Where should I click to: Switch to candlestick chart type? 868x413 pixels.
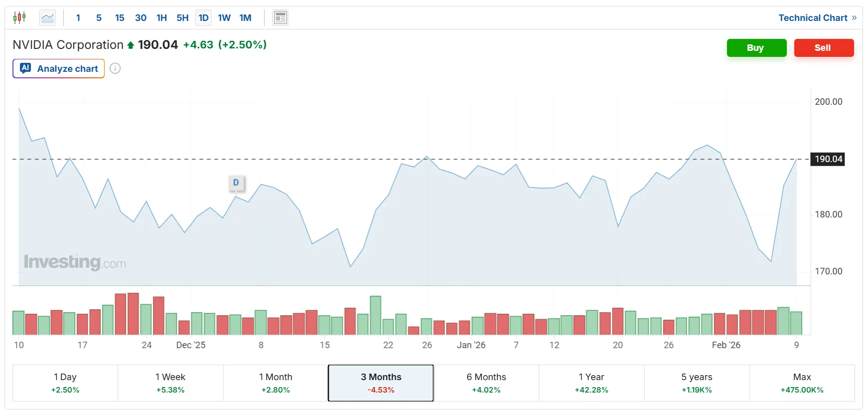coord(19,18)
